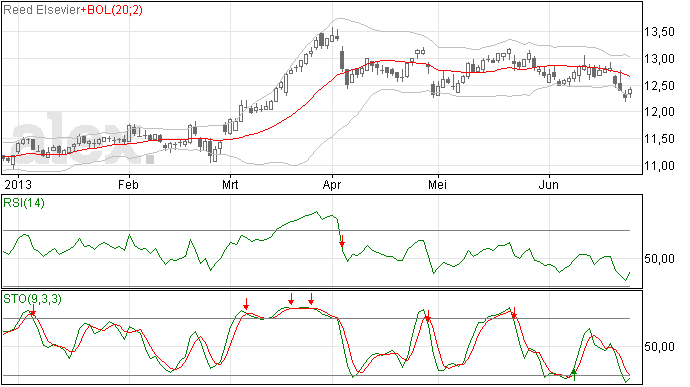
Task: Click the Apr date axis label
Action: coord(332,184)
